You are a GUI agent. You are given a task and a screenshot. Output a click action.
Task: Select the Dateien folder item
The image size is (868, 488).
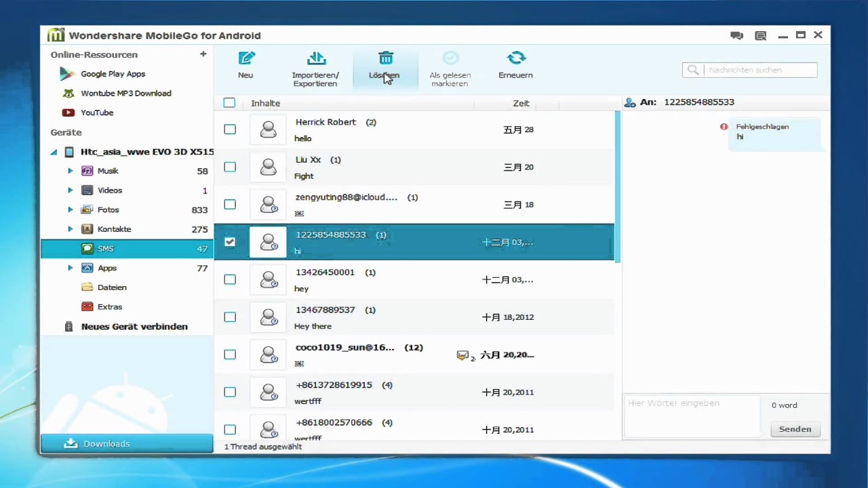(112, 287)
